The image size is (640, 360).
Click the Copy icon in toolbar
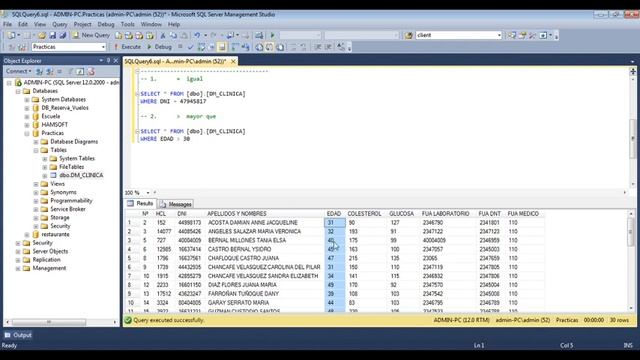173,36
